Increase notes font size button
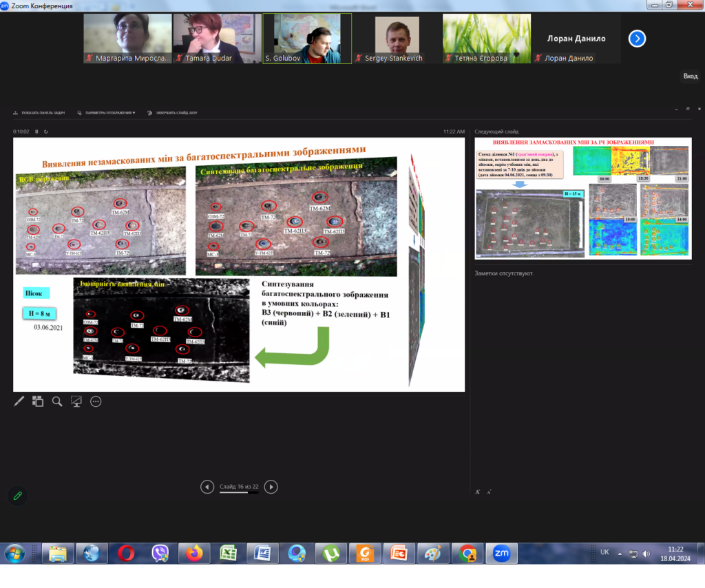The width and height of the screenshot is (705, 588). (x=478, y=492)
